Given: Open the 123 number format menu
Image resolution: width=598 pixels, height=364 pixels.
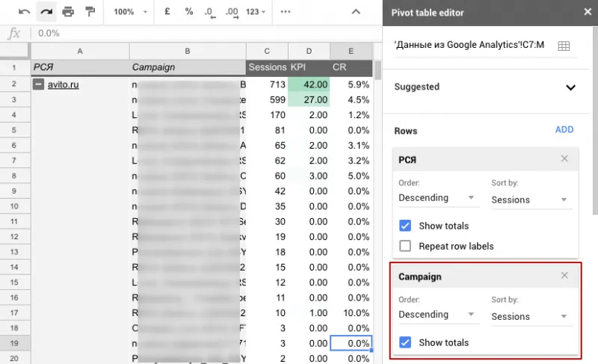Looking at the screenshot, I should (x=255, y=12).
